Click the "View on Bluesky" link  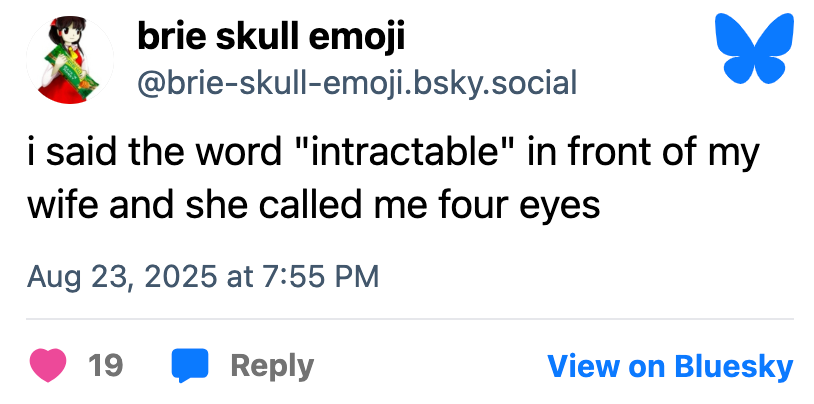tap(670, 366)
